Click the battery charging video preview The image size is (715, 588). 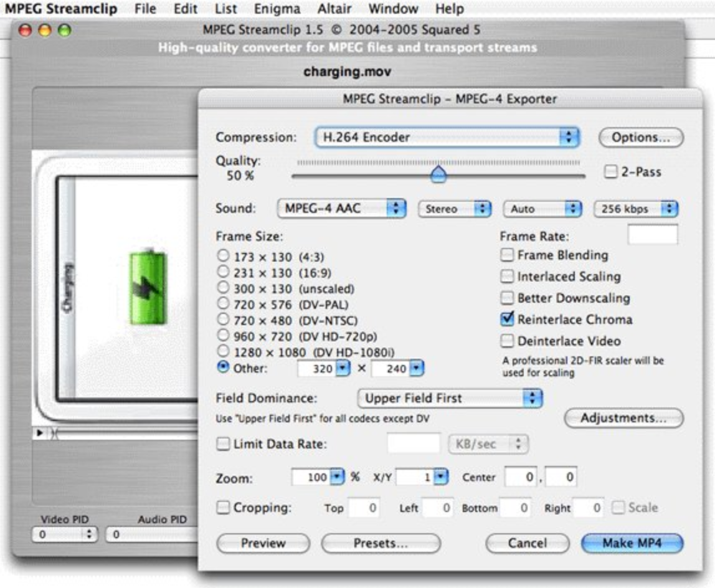tap(115, 287)
